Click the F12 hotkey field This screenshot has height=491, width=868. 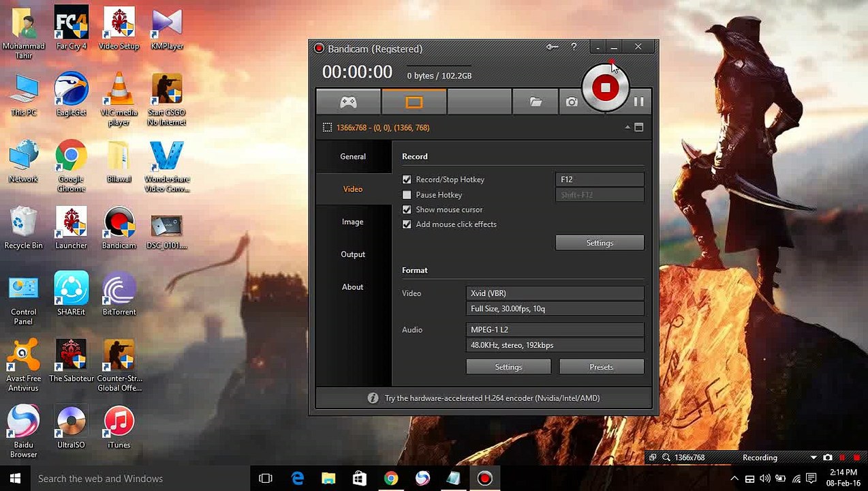click(x=600, y=179)
